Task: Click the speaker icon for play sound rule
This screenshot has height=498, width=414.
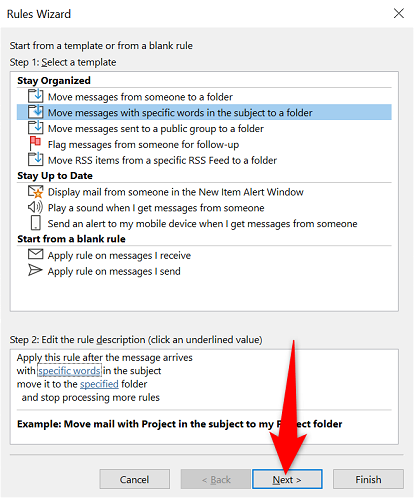Action: [x=35, y=207]
